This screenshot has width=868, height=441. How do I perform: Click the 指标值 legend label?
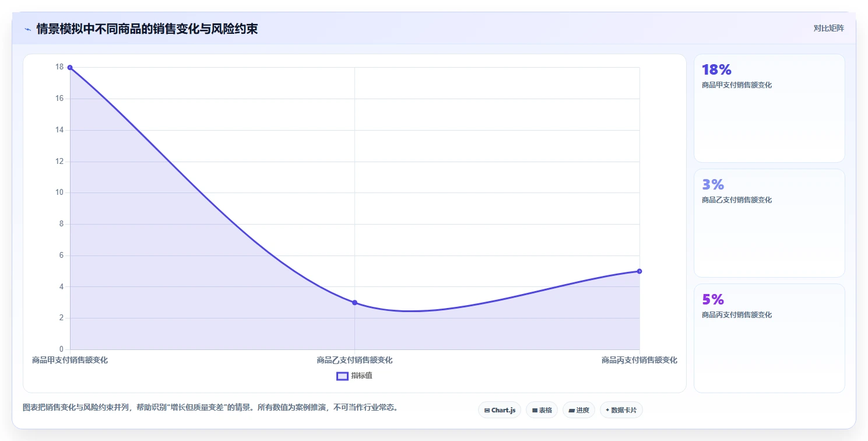361,376
